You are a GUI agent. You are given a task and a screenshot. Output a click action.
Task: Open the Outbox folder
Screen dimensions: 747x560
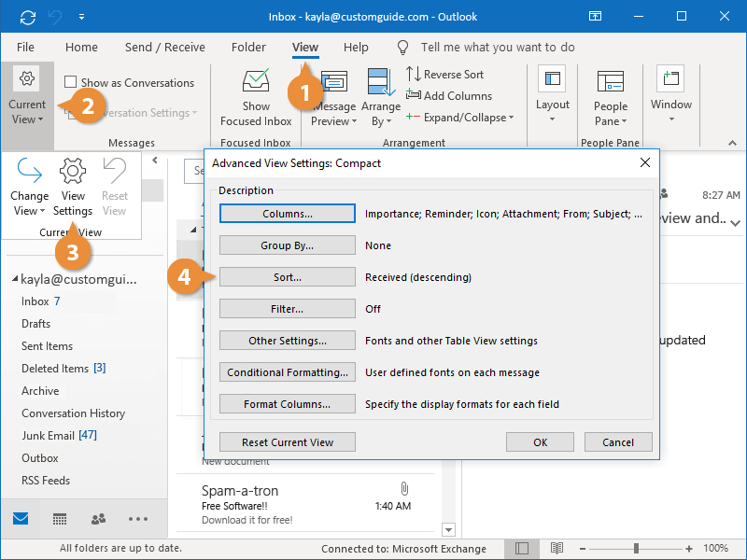point(40,458)
